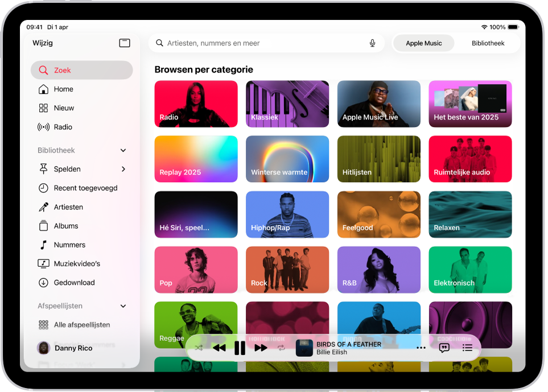Open the Replay 2025 tile
This screenshot has height=392, width=548.
[x=196, y=159]
